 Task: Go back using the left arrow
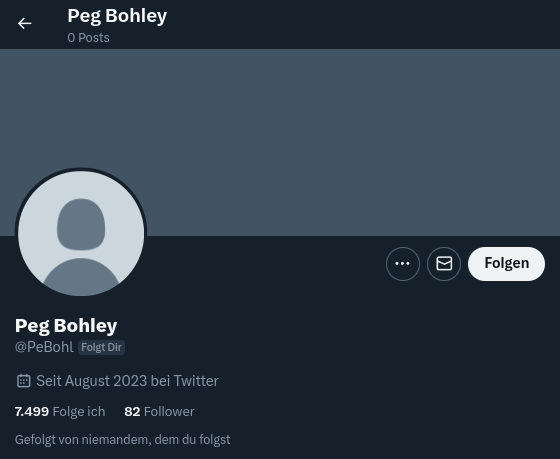[25, 24]
